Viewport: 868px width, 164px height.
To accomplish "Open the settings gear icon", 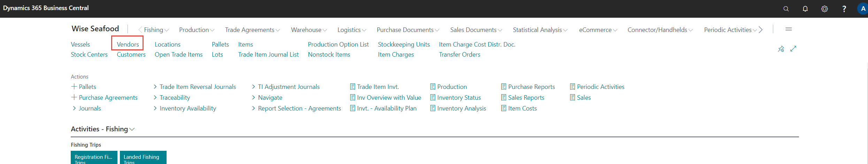I will tap(824, 9).
